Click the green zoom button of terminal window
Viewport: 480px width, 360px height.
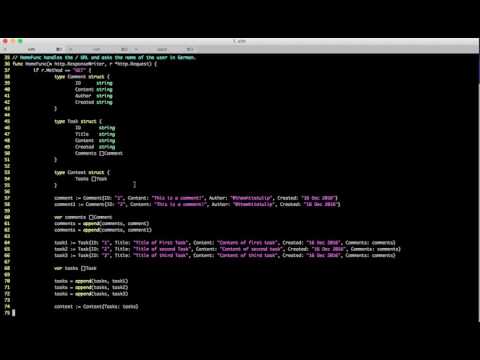pyautogui.click(x=20, y=41)
